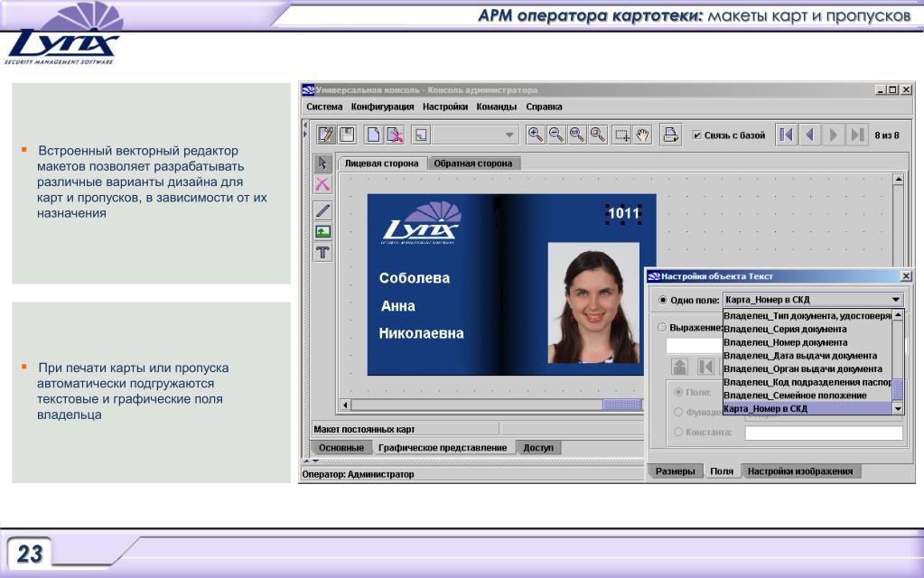This screenshot has height=578, width=924.
Task: Go to the next record
Action: coord(834,135)
